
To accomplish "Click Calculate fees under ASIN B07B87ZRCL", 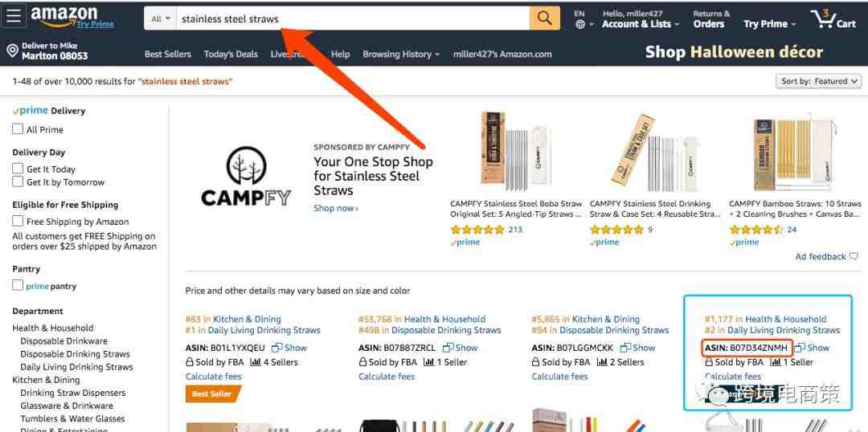I will [x=387, y=377].
